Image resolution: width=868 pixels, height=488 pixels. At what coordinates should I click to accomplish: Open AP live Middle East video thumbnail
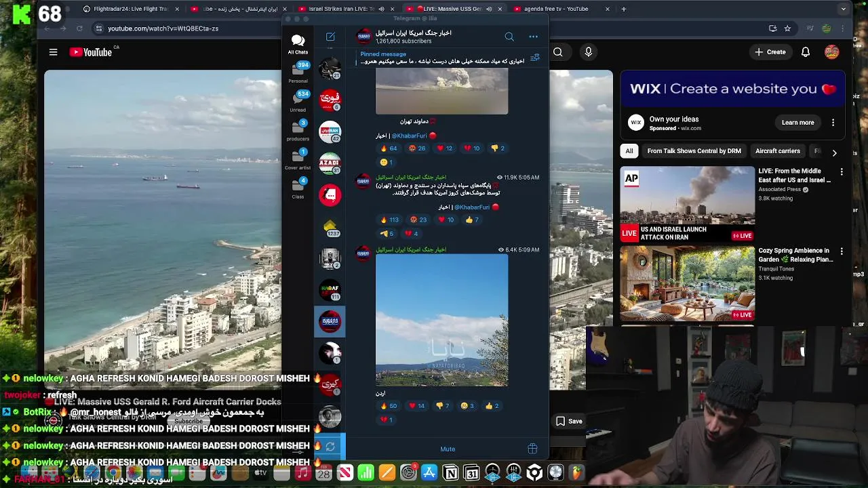click(x=687, y=204)
